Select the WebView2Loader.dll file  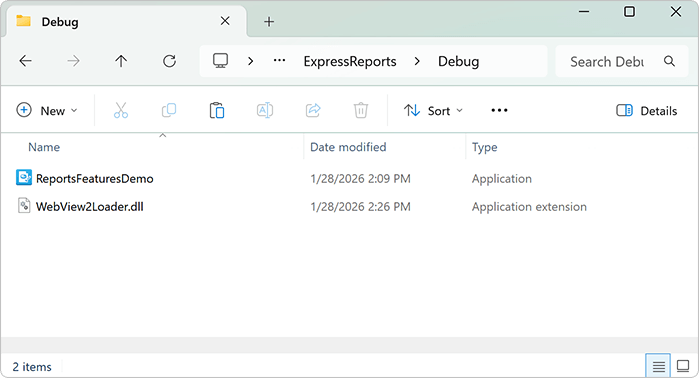(90, 207)
